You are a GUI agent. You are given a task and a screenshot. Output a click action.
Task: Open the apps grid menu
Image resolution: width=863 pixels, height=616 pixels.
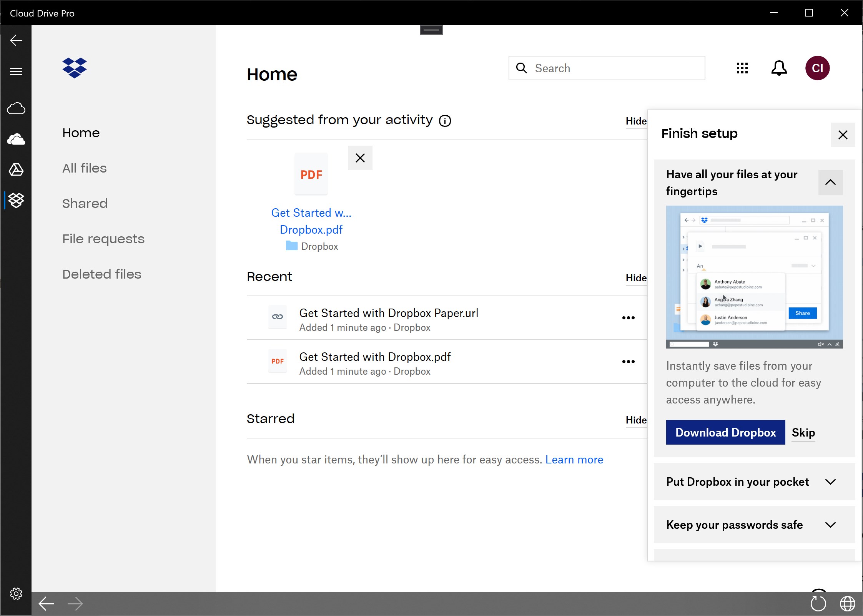(742, 68)
